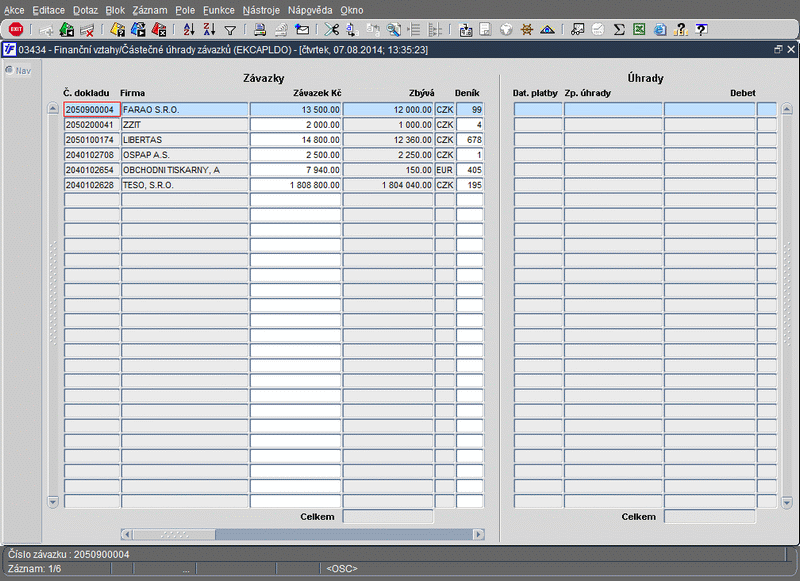The width and height of the screenshot is (800, 581).
Task: Select document number 2050200041
Action: [92, 124]
